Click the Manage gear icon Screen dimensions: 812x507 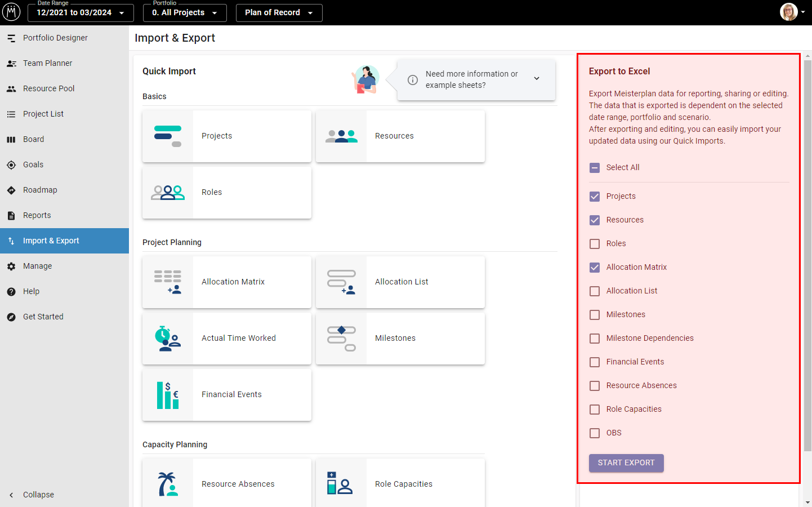coord(11,266)
